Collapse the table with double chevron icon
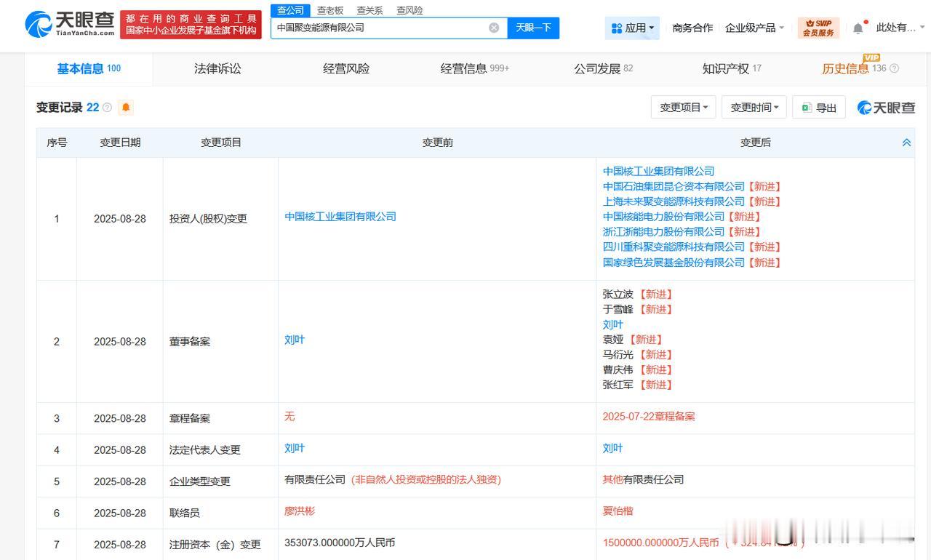This screenshot has width=931, height=560. (x=906, y=143)
